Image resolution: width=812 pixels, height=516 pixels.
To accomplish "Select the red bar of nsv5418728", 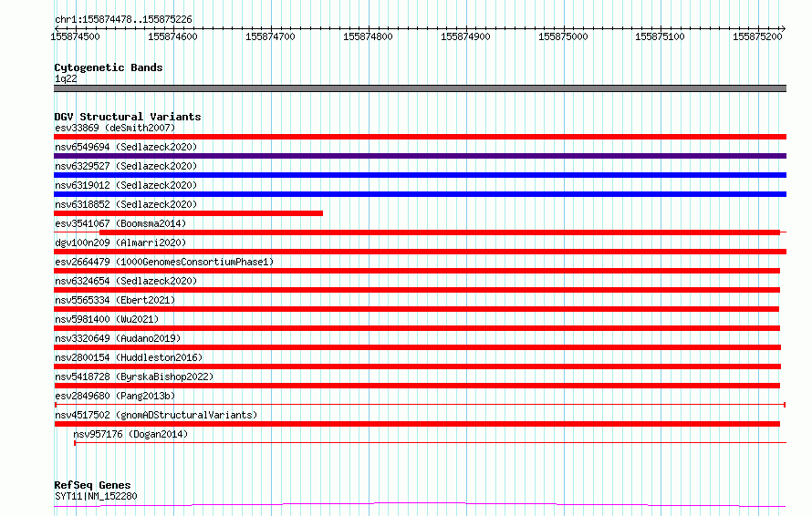I will point(417,386).
